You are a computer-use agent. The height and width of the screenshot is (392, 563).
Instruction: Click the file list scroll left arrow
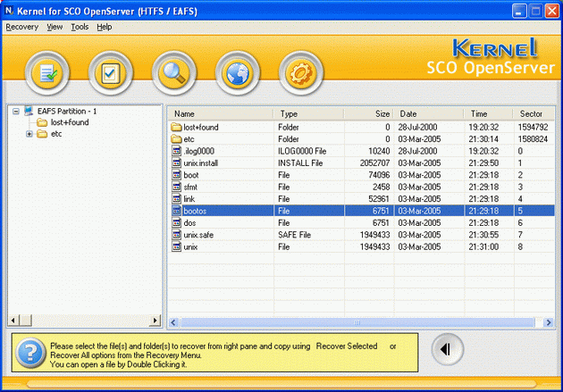pos(173,322)
